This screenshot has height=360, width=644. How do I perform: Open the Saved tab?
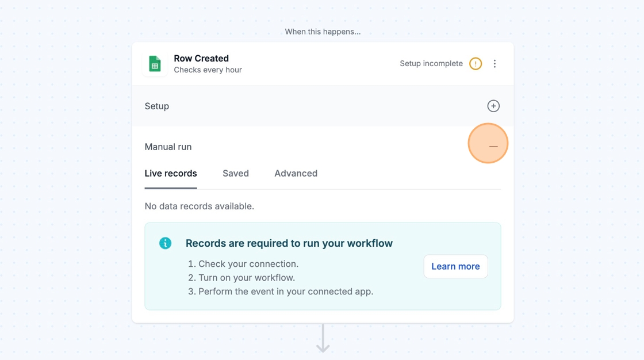[x=236, y=174]
